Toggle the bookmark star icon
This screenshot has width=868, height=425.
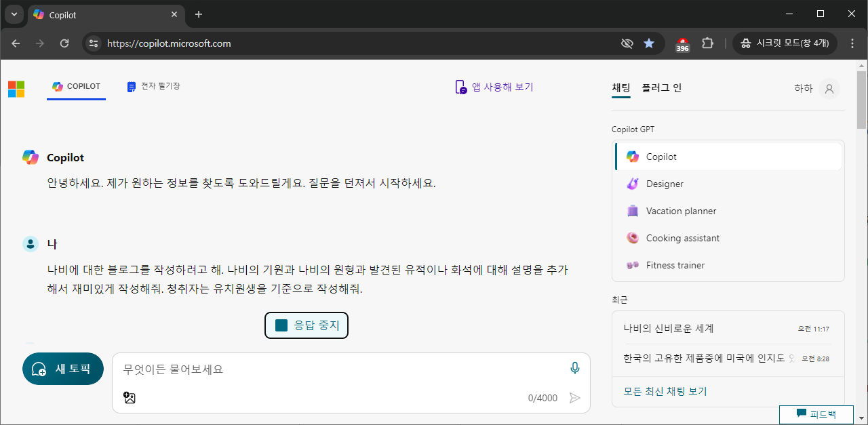[649, 43]
